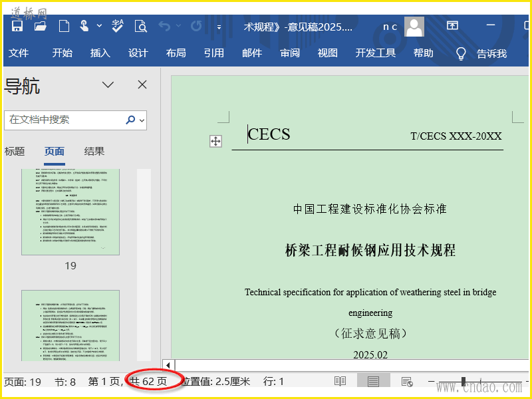The height and width of the screenshot is (399, 532).
Task: Open the 邮件 ribbon tab
Action: point(252,53)
